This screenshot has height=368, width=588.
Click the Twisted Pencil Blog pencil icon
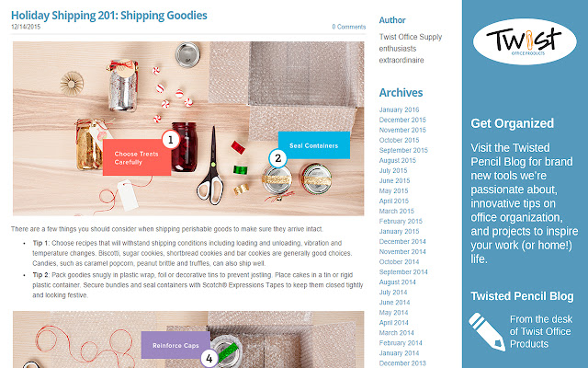tap(486, 331)
